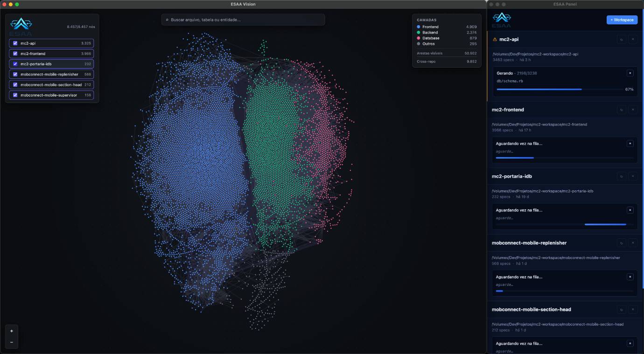The height and width of the screenshot is (354, 644).
Task: Stop the queued mobconnect-mobile-replenisher job
Action: tap(630, 277)
